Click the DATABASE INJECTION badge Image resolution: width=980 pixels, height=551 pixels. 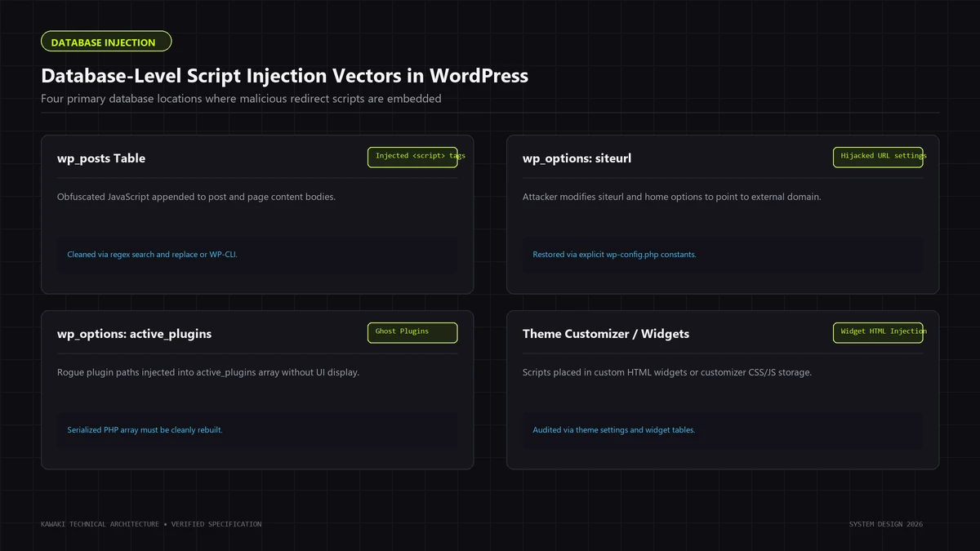point(106,42)
